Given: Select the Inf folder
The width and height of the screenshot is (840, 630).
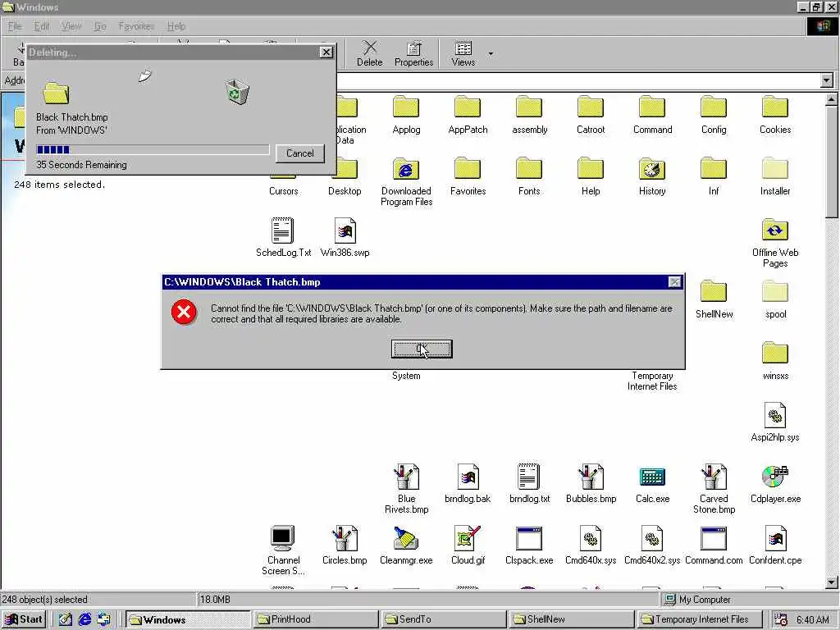Looking at the screenshot, I should [714, 176].
